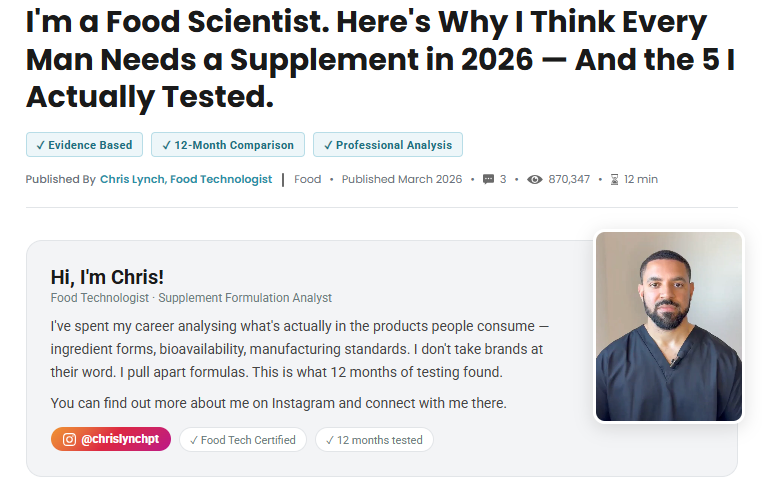Select the Professional Analysis badge

click(388, 145)
